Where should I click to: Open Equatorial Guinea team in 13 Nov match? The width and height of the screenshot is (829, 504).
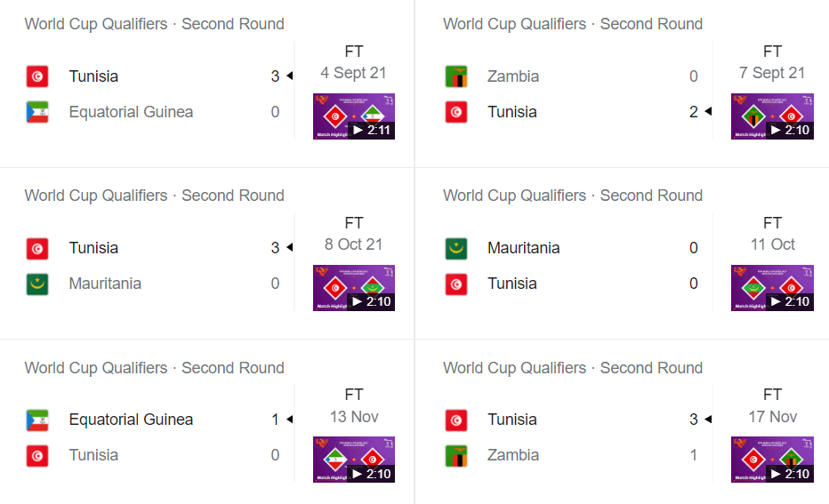[131, 420]
